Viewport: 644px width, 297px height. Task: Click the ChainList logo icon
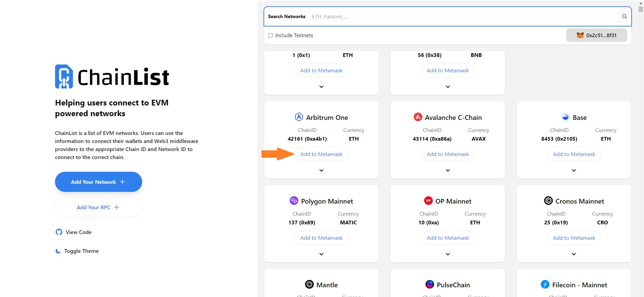pos(64,76)
